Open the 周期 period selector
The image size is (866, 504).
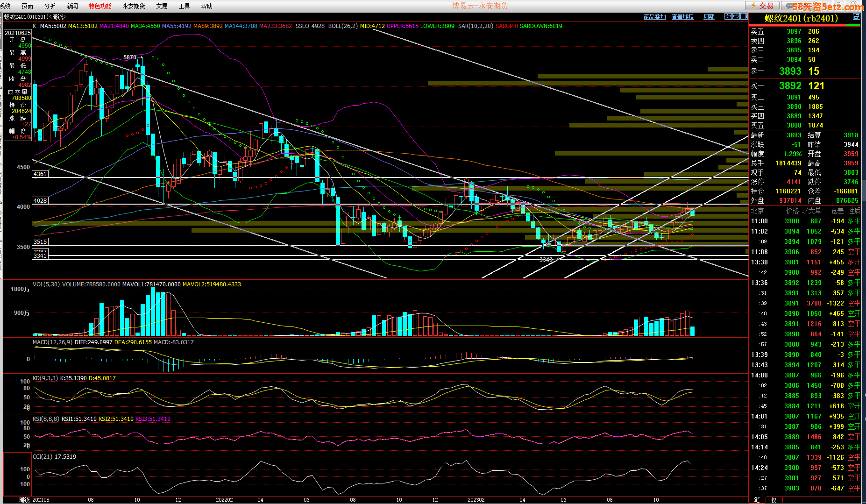click(x=709, y=17)
